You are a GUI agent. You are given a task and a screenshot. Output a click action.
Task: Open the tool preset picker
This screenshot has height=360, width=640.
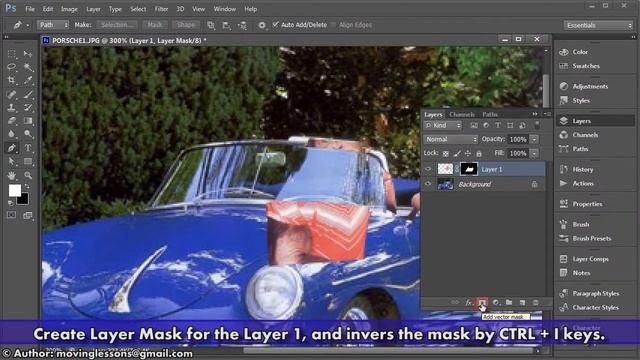coord(20,25)
